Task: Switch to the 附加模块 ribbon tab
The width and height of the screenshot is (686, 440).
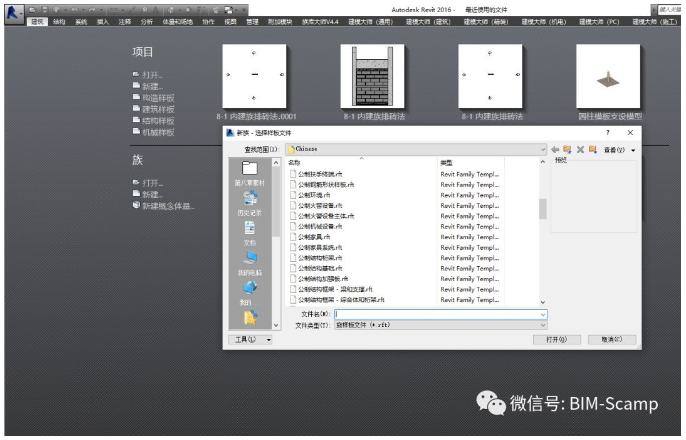Action: [280, 21]
